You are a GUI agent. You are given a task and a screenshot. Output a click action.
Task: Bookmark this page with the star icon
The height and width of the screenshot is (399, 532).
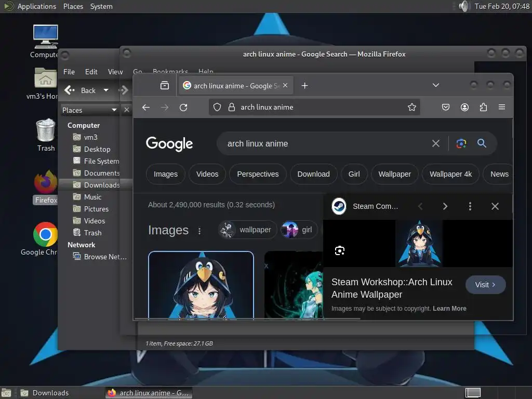coord(412,107)
